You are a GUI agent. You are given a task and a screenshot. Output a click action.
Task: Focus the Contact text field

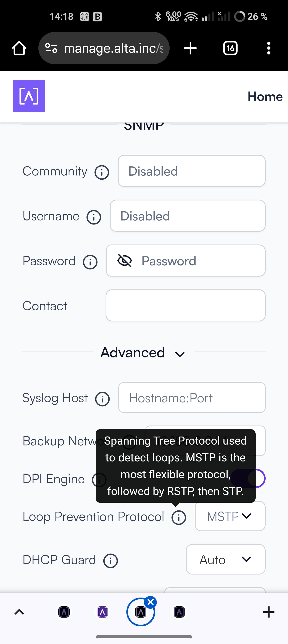pyautogui.click(x=186, y=305)
